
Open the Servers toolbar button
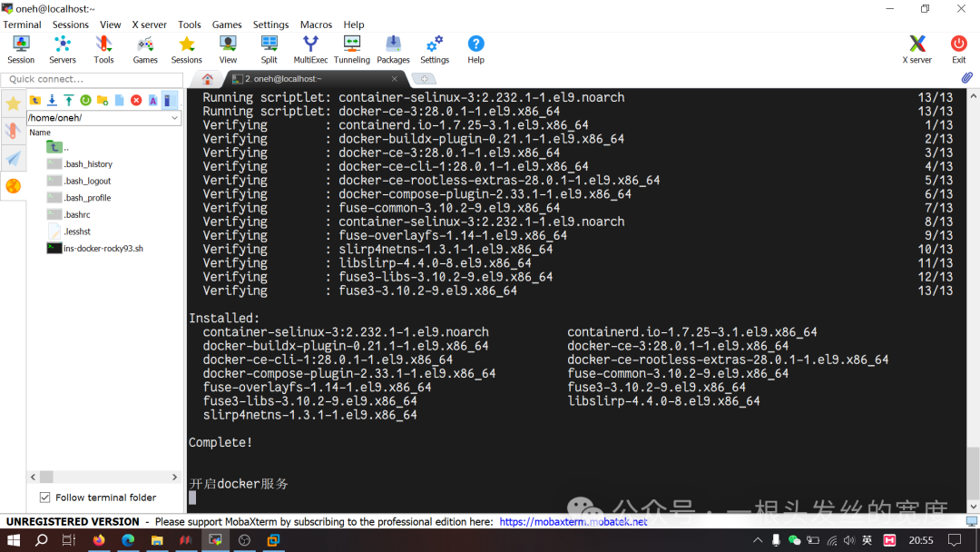click(x=63, y=49)
